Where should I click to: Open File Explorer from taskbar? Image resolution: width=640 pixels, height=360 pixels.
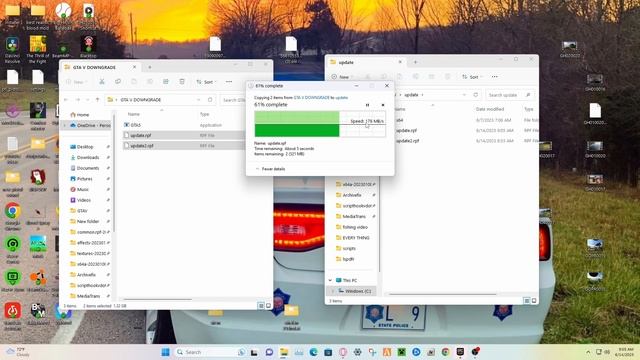point(284,352)
